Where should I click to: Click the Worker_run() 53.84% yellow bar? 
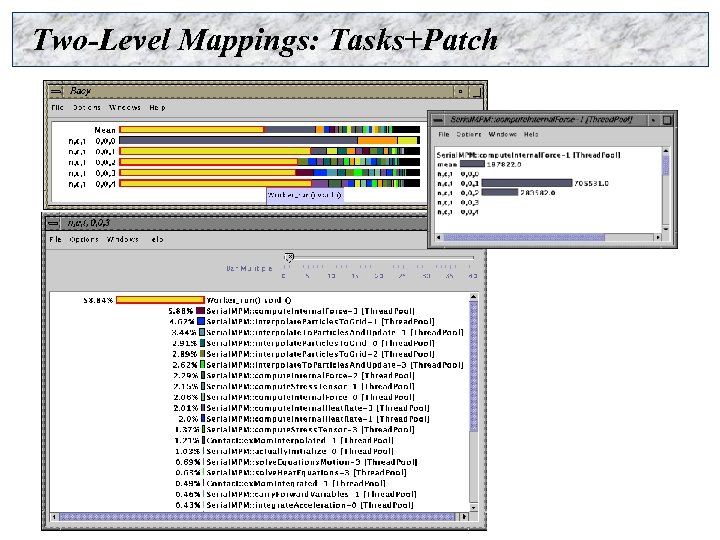(160, 300)
